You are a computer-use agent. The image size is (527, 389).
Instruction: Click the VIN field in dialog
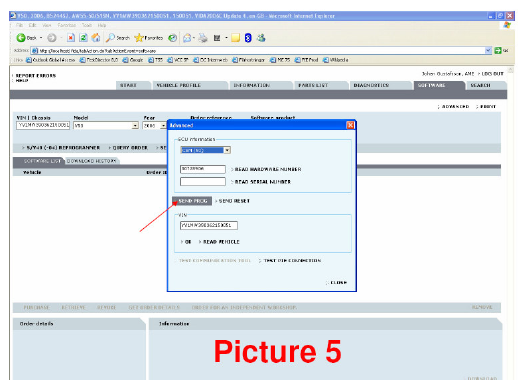tap(209, 225)
